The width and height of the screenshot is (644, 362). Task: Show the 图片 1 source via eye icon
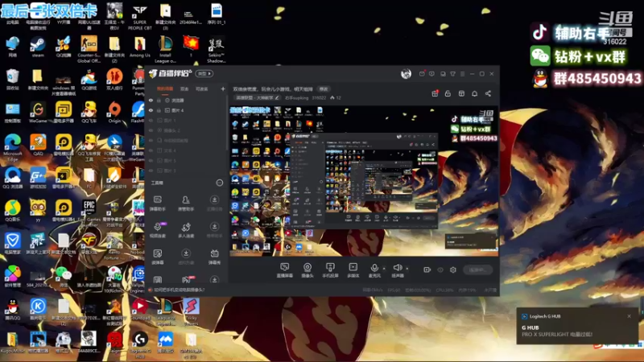click(151, 120)
